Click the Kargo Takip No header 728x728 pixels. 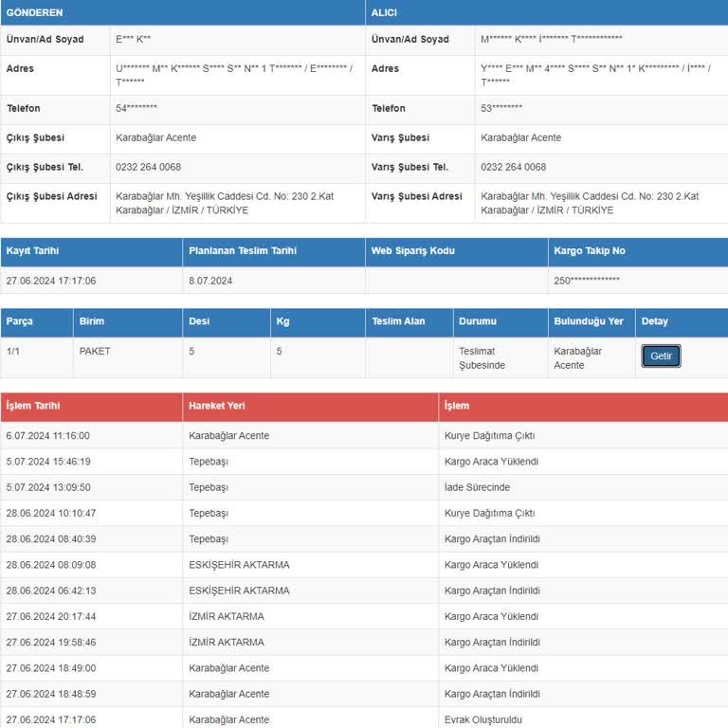click(x=590, y=251)
